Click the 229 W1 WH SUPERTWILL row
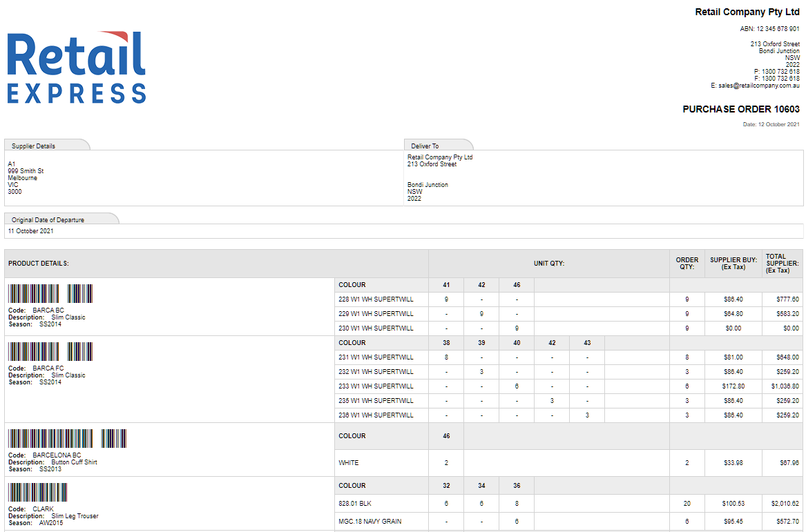Viewport: 806px width, 532px height. tap(568, 314)
